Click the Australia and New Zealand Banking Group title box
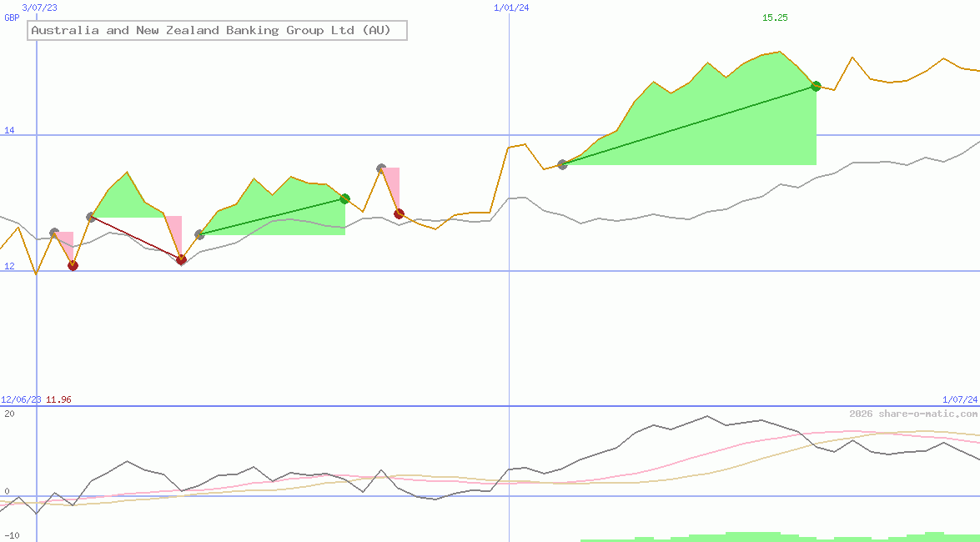The width and height of the screenshot is (980, 542). coord(217,30)
